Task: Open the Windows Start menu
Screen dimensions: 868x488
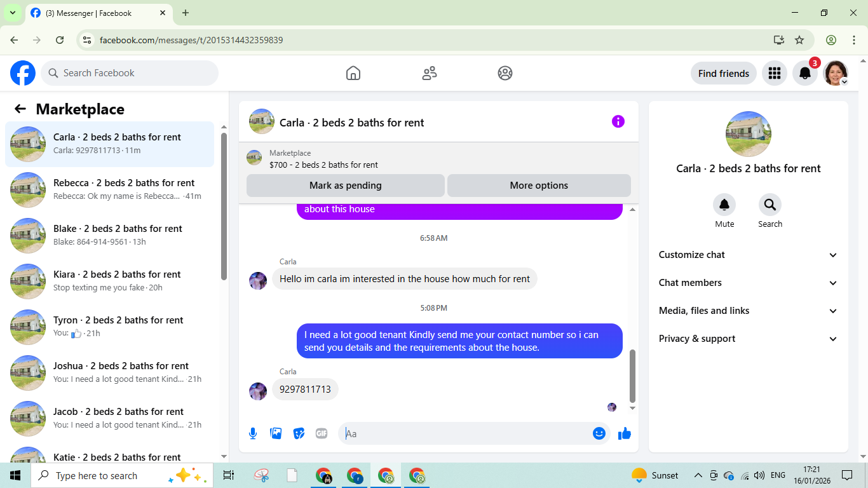Action: pyautogui.click(x=15, y=475)
